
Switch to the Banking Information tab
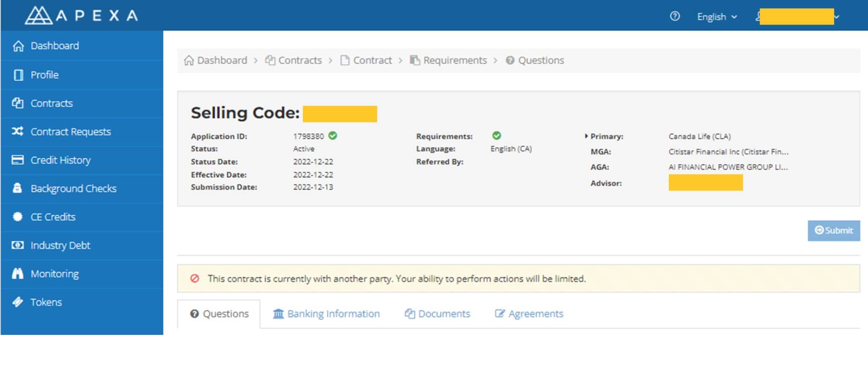(326, 314)
